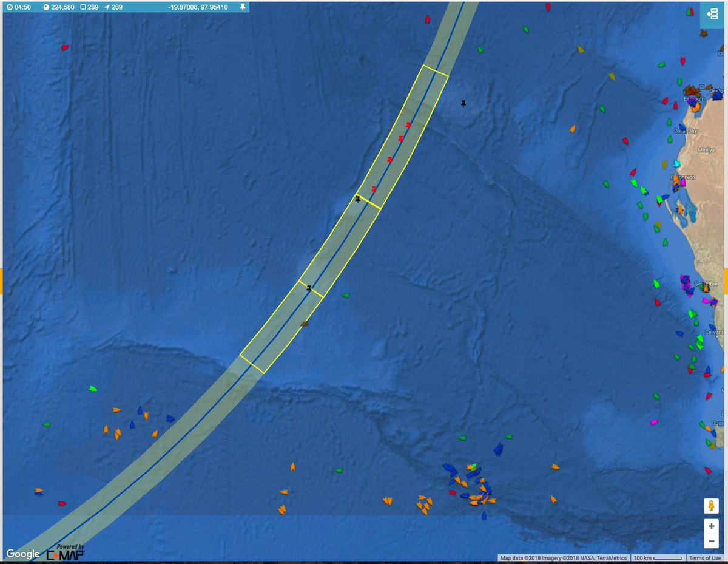Click the square icon beside first 269

pyautogui.click(x=83, y=7)
